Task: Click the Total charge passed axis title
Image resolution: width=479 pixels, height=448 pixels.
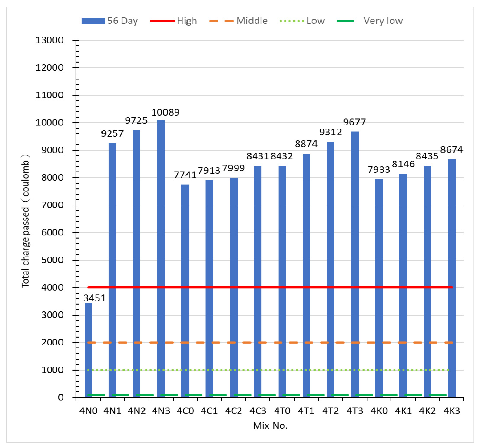Action: pyautogui.click(x=25, y=221)
